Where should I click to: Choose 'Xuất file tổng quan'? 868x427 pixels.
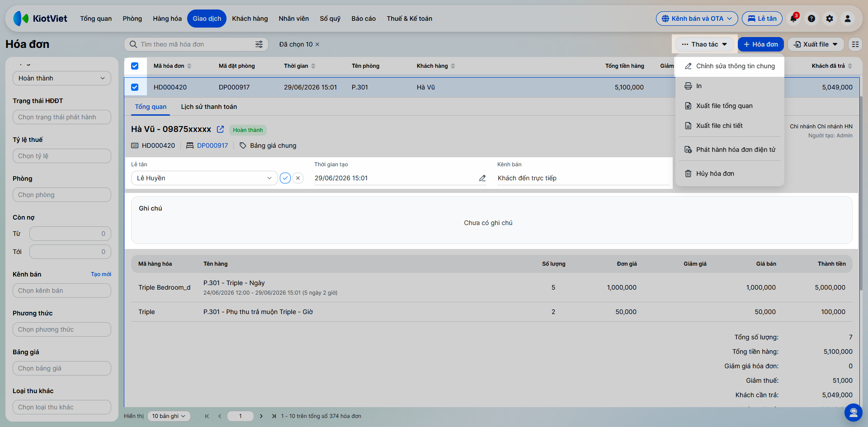point(730,106)
